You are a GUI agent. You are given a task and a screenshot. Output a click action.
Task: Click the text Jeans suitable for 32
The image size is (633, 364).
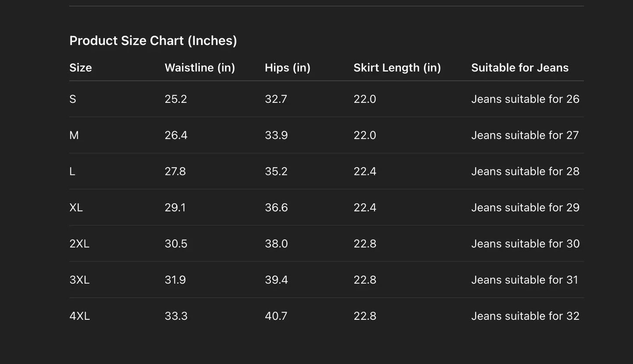pyautogui.click(x=525, y=316)
